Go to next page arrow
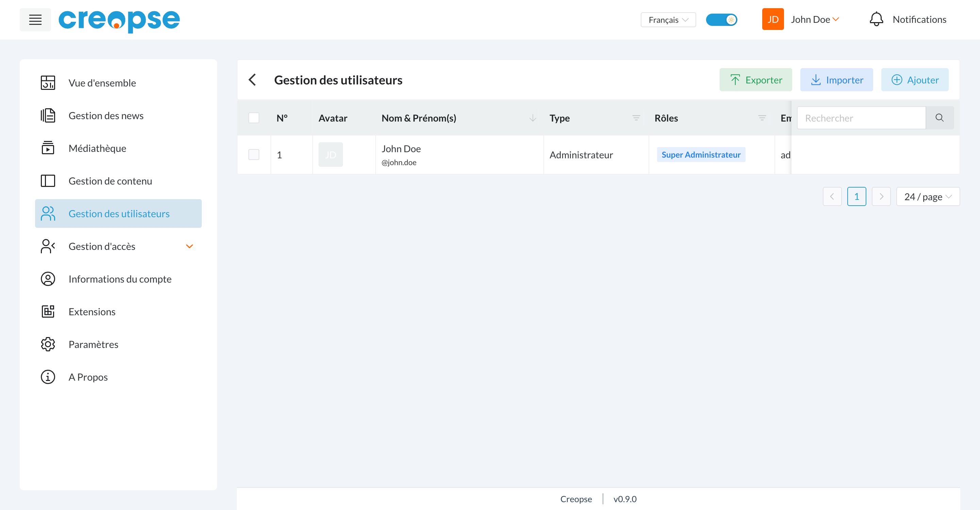The image size is (980, 510). 881,196
